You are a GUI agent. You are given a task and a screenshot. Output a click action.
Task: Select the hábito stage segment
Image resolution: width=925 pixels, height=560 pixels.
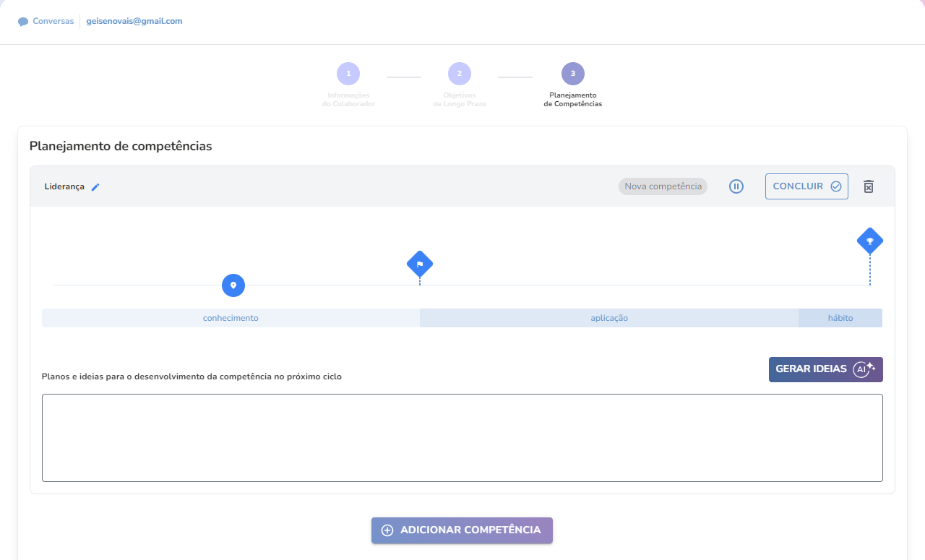coord(840,318)
